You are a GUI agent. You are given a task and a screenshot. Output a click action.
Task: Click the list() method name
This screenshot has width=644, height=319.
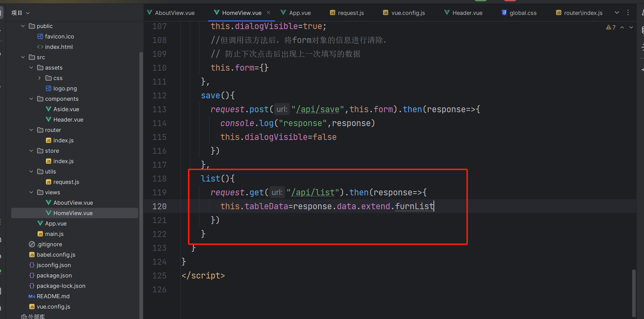pos(211,179)
